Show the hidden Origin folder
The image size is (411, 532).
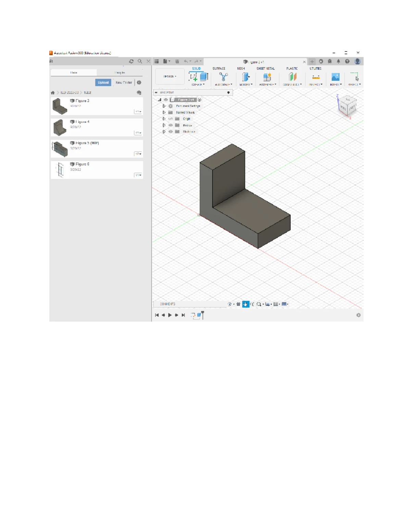pyautogui.click(x=171, y=119)
